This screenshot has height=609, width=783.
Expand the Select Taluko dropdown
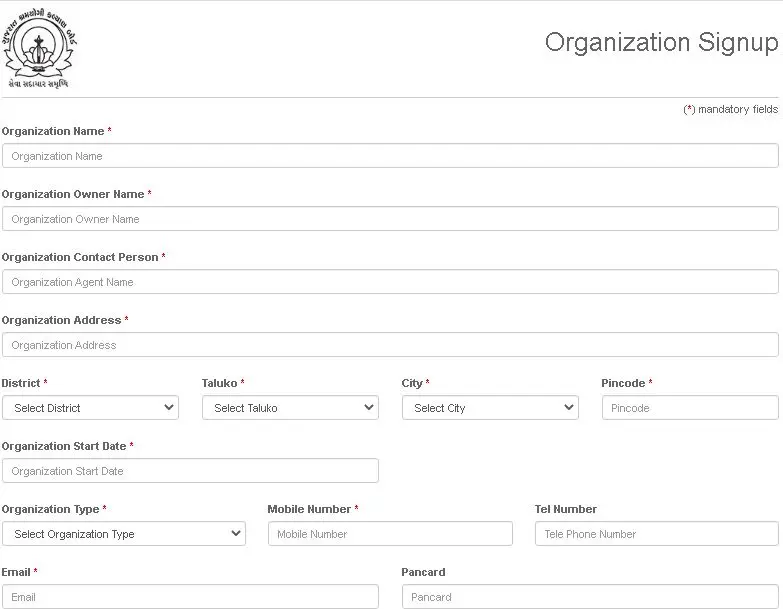point(290,408)
